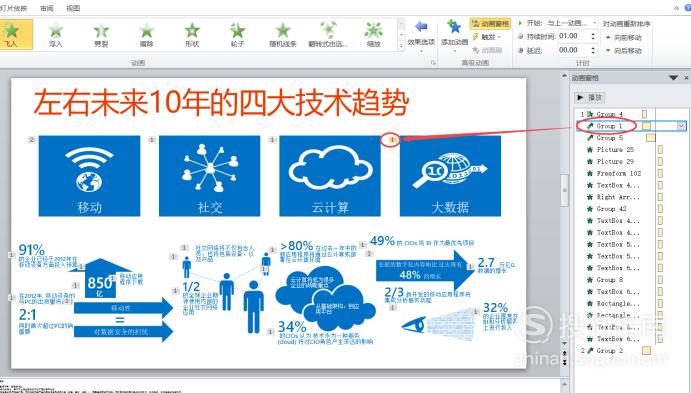Image resolution: width=691 pixels, height=393 pixels.
Task: Select the 浮入 (Float In) animation effect
Action: (x=56, y=34)
